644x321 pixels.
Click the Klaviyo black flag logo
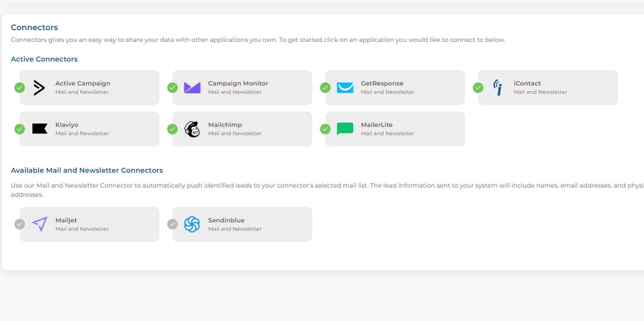40,129
